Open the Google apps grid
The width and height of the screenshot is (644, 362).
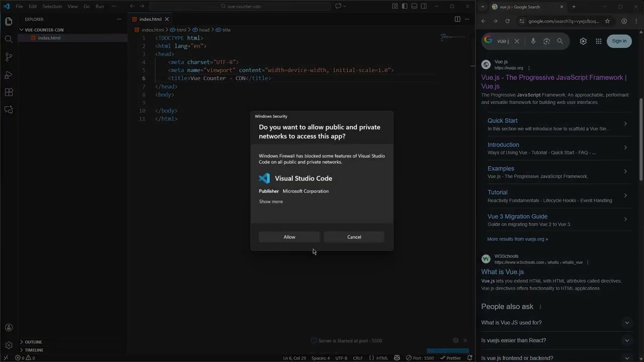tap(599, 41)
